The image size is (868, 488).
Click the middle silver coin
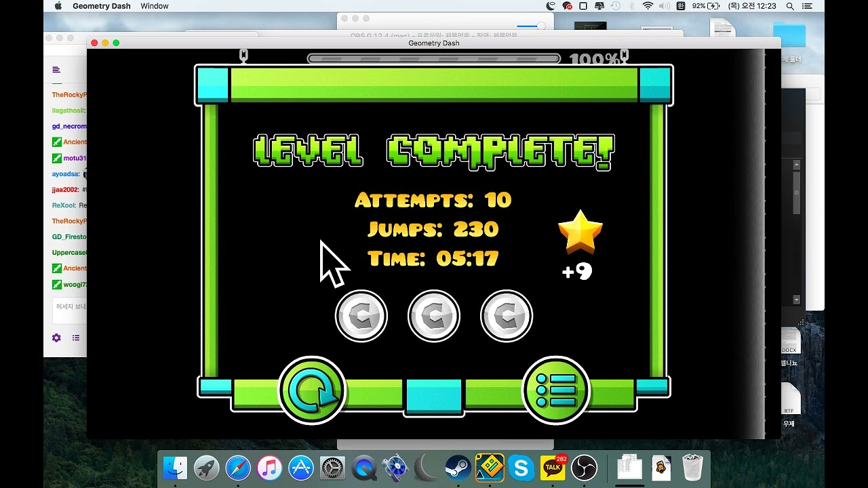tap(434, 316)
